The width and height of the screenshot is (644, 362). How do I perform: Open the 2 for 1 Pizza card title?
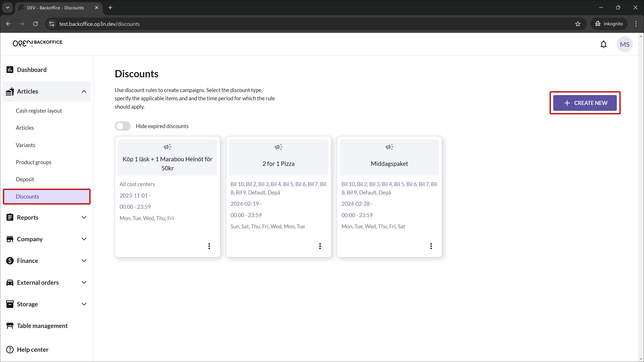(278, 164)
